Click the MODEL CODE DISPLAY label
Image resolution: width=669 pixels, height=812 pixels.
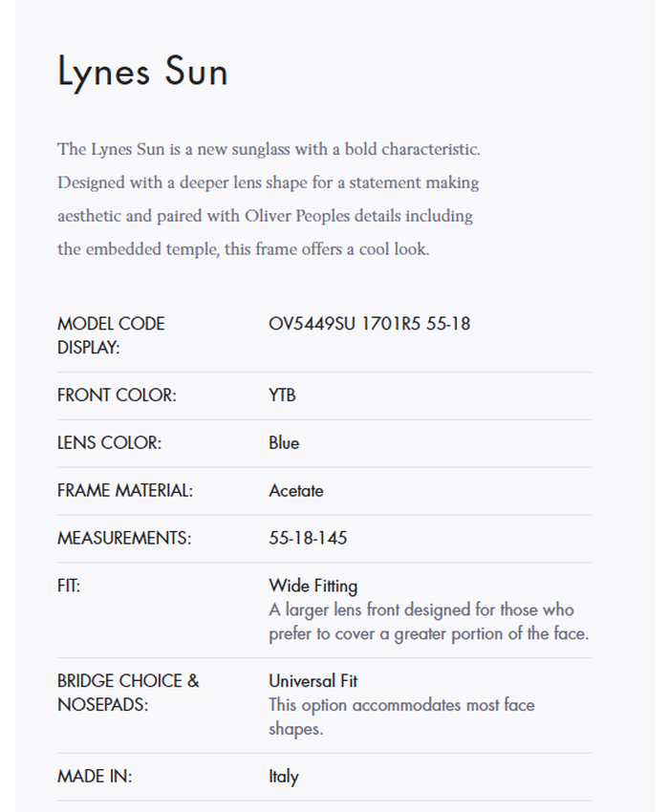tap(111, 335)
